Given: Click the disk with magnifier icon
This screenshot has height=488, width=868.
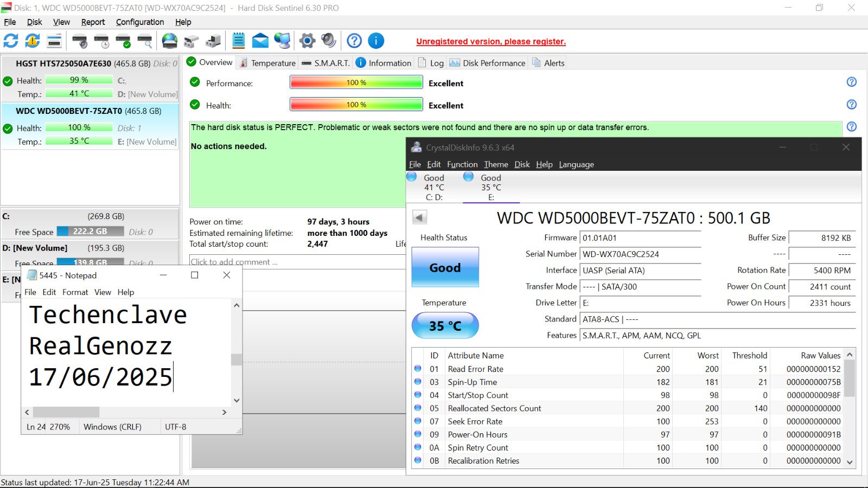Looking at the screenshot, I should point(145,41).
